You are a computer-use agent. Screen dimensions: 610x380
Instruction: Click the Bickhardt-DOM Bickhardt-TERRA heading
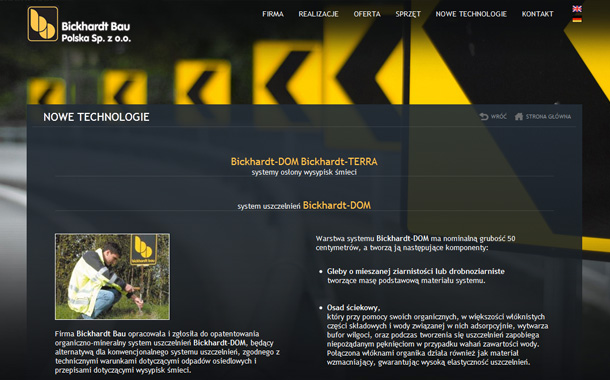(x=304, y=161)
